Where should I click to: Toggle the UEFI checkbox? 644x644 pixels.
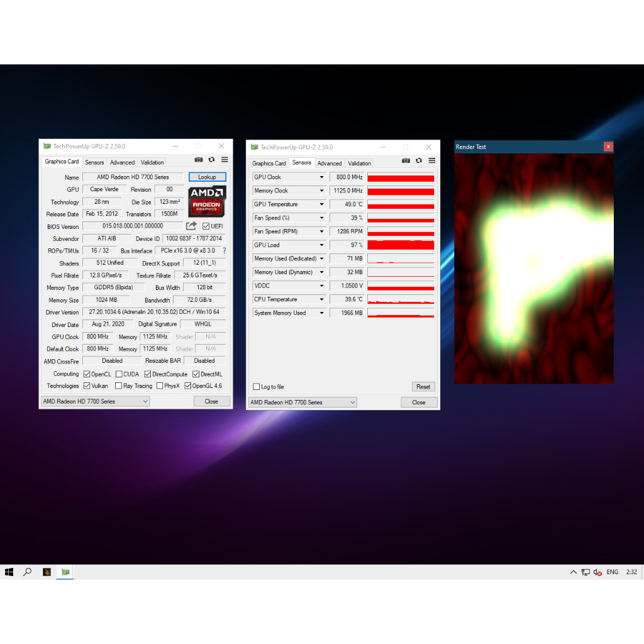[x=206, y=226]
